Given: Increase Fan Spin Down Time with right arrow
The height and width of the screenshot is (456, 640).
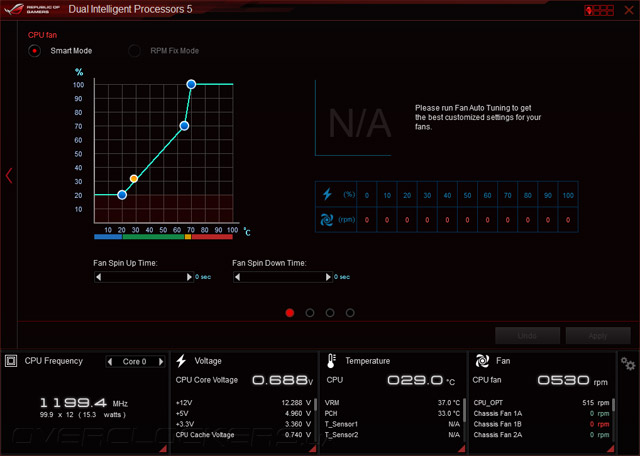Looking at the screenshot, I should coord(328,277).
